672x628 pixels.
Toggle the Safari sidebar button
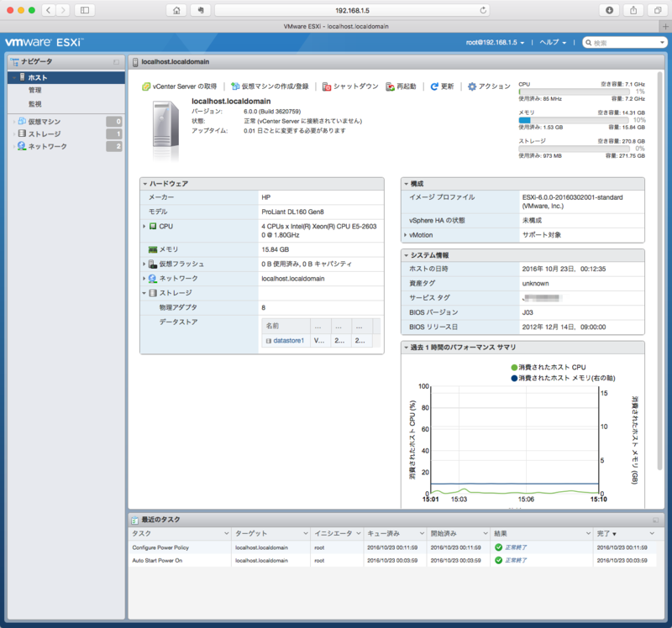(85, 10)
